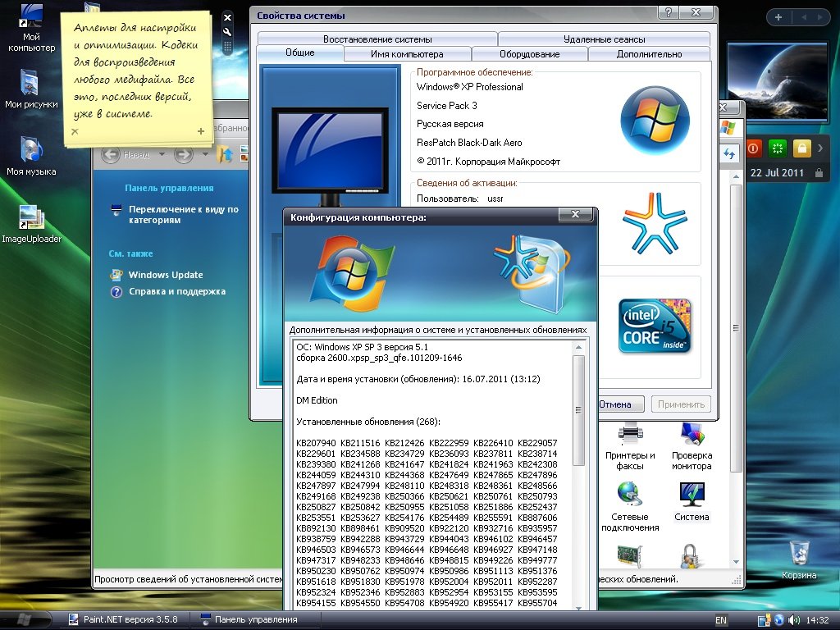
Task: Open the Дополнительно tab
Action: click(x=649, y=54)
